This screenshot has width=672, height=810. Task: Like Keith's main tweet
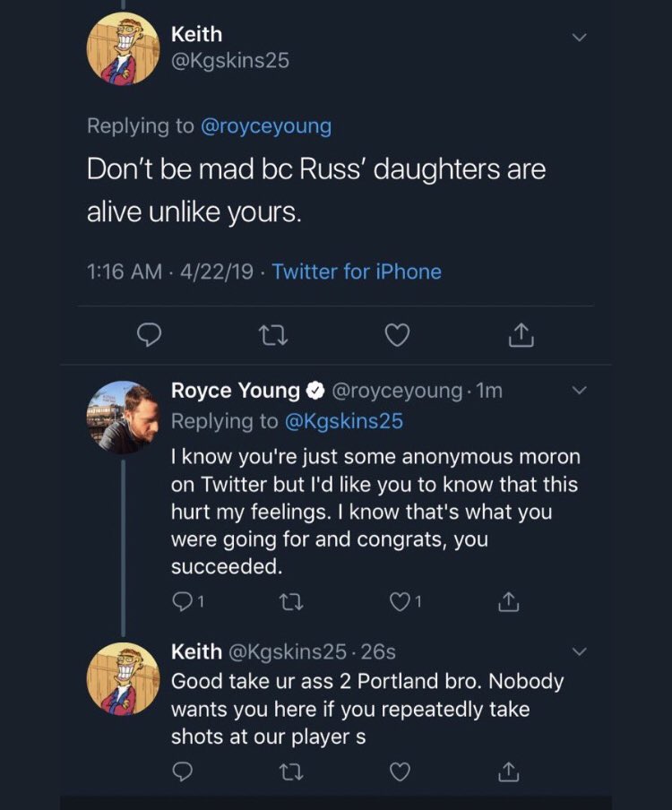[396, 336]
